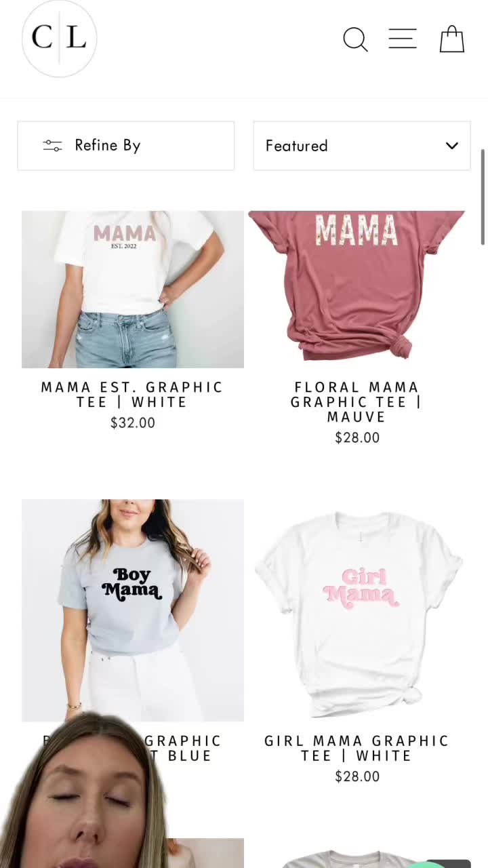View the shopping bag cart
Viewport: 488px width, 868px height.
(x=451, y=39)
